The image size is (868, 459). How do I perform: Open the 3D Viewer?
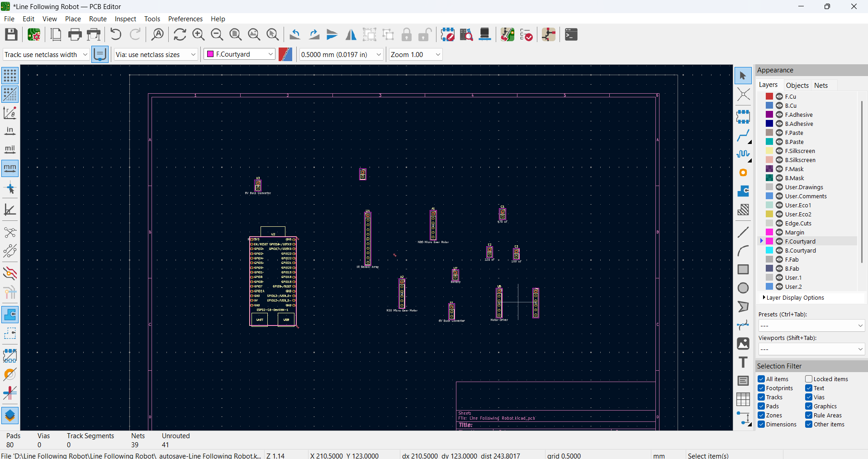tap(484, 34)
